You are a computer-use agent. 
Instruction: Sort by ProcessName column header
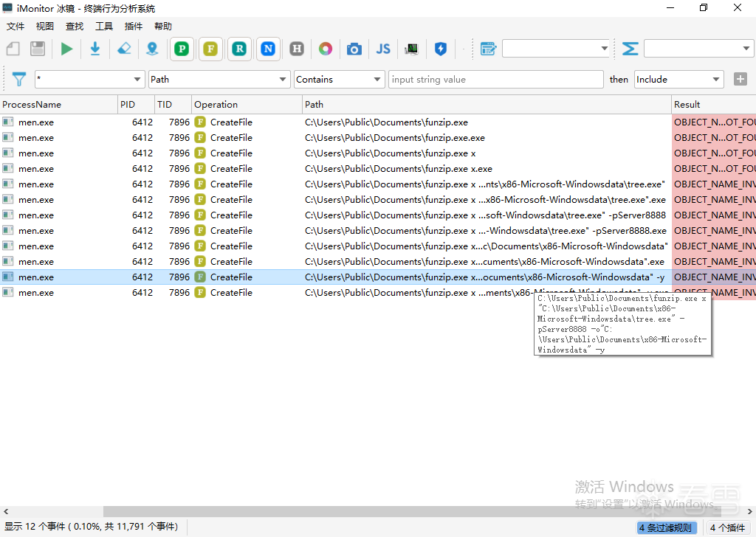click(59, 105)
